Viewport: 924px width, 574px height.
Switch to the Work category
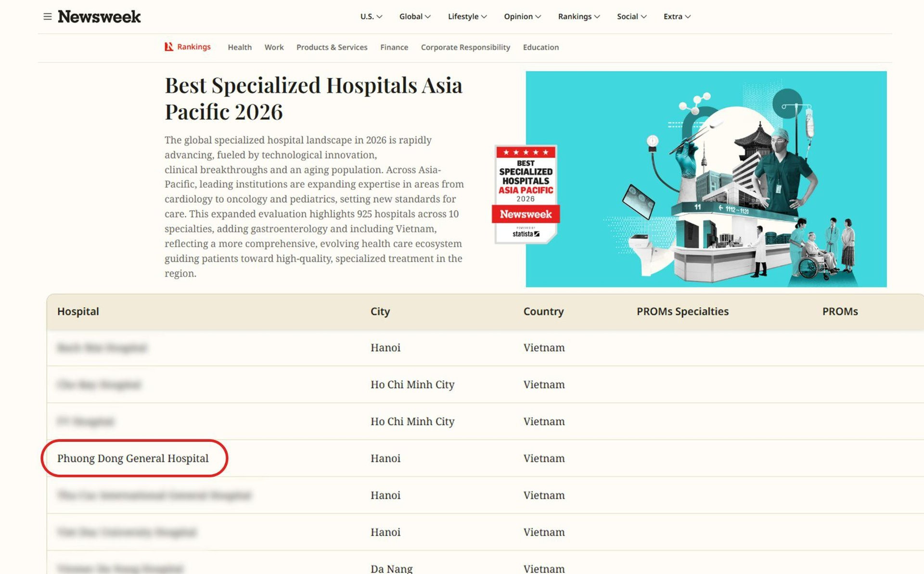[274, 47]
